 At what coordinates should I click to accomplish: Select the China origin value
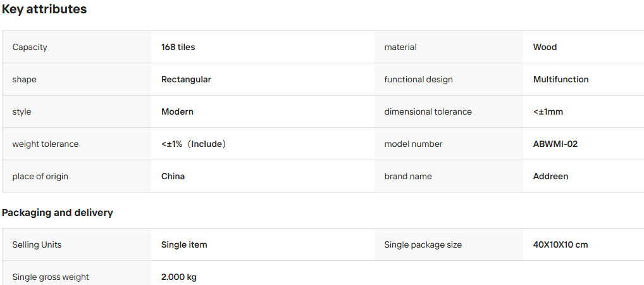tap(173, 176)
